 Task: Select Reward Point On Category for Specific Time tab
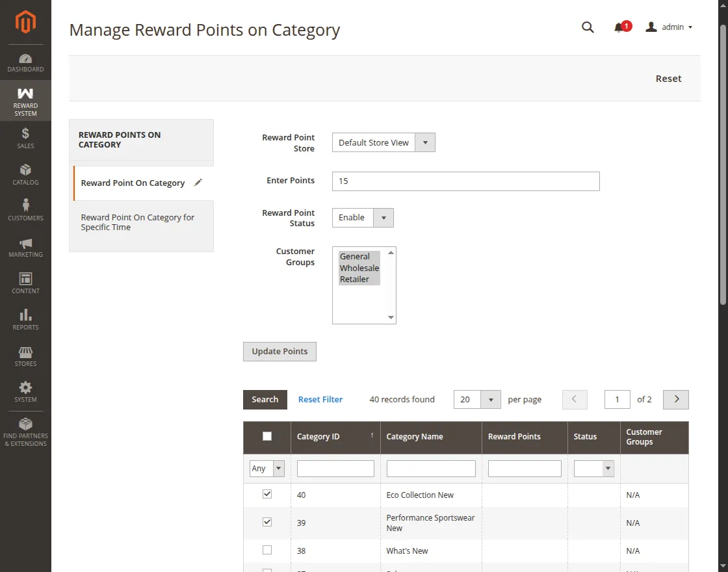point(143,222)
